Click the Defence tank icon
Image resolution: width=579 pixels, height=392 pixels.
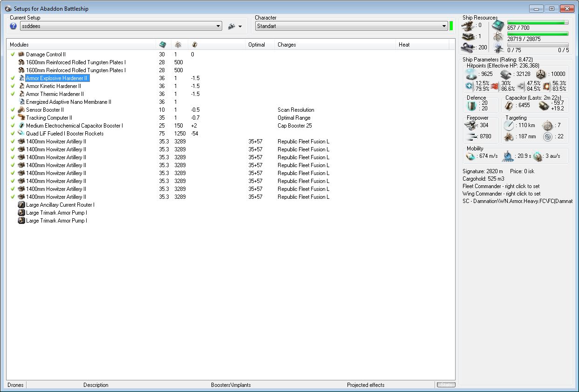pyautogui.click(x=473, y=106)
